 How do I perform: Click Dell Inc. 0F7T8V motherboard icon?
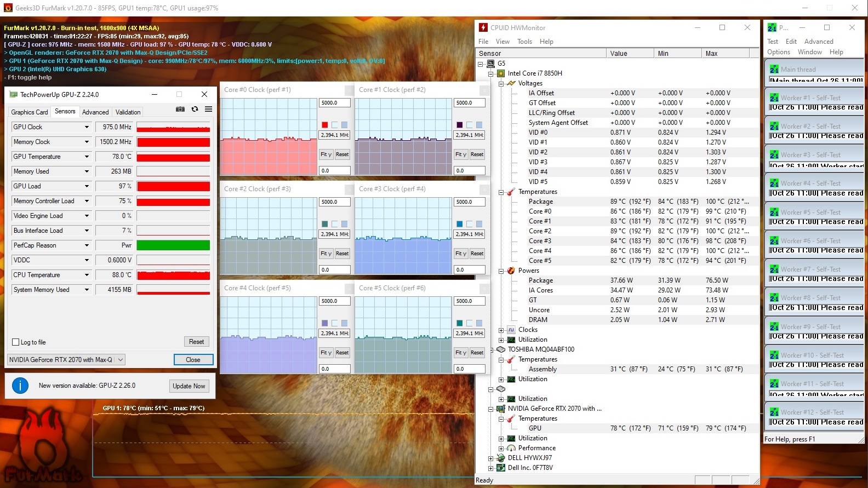click(x=501, y=468)
